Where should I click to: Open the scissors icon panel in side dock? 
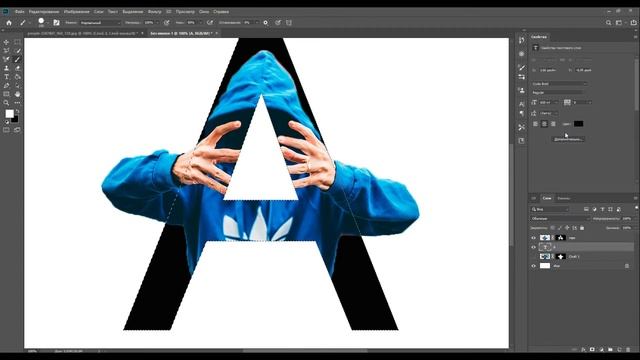(521, 127)
